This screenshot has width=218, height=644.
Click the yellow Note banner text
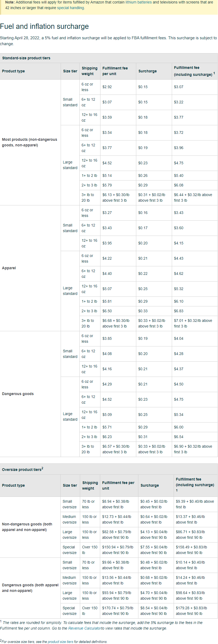(x=109, y=5)
